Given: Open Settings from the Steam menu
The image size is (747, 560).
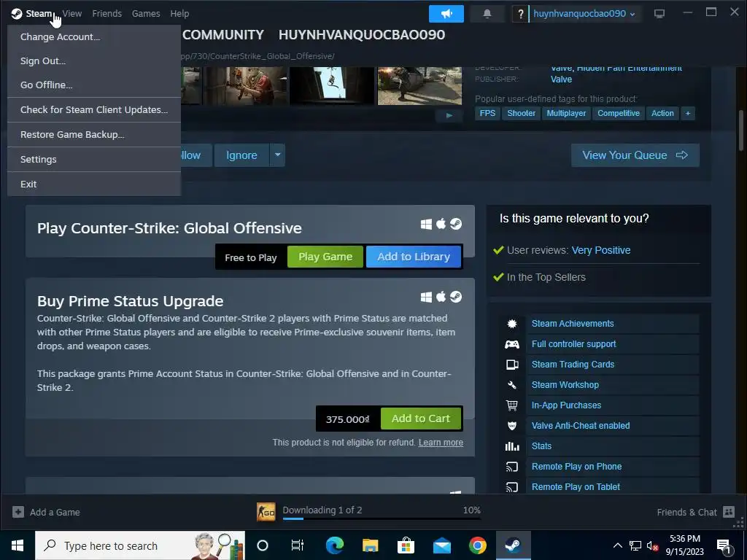Looking at the screenshot, I should point(94,159).
